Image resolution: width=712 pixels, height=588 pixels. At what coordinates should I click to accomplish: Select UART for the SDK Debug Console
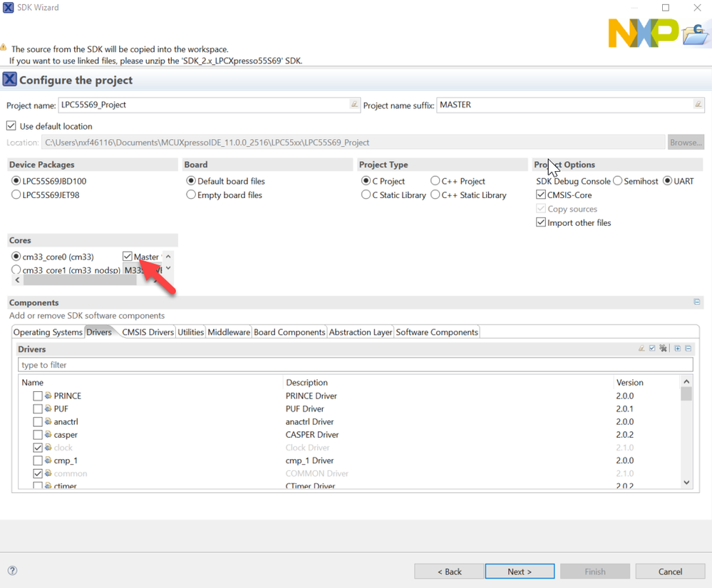(x=668, y=181)
